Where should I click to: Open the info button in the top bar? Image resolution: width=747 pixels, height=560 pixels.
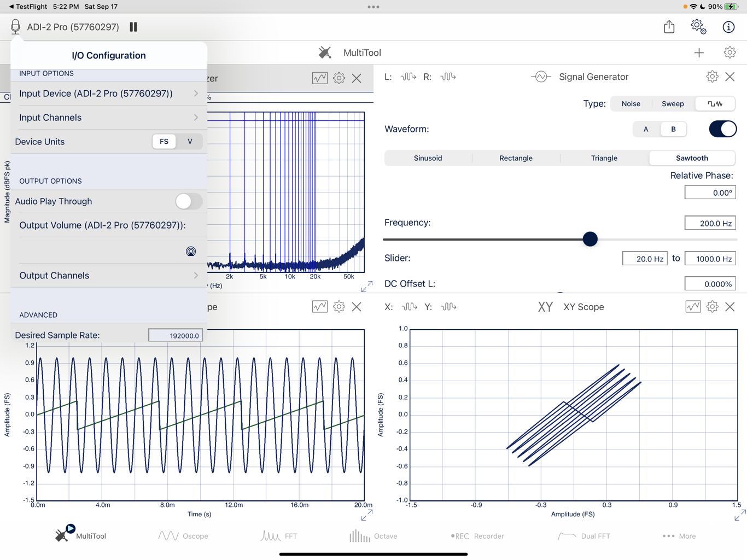(x=728, y=27)
